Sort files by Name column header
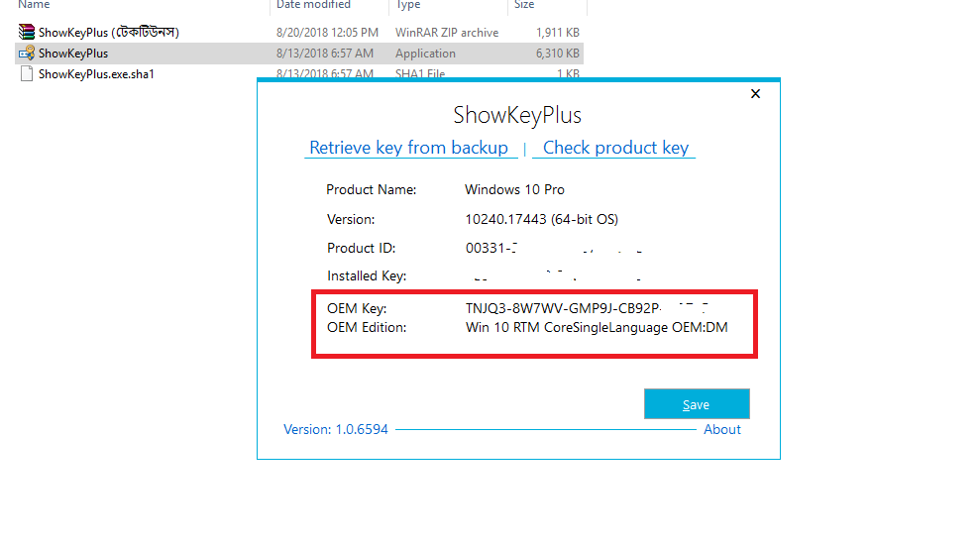 tap(34, 5)
